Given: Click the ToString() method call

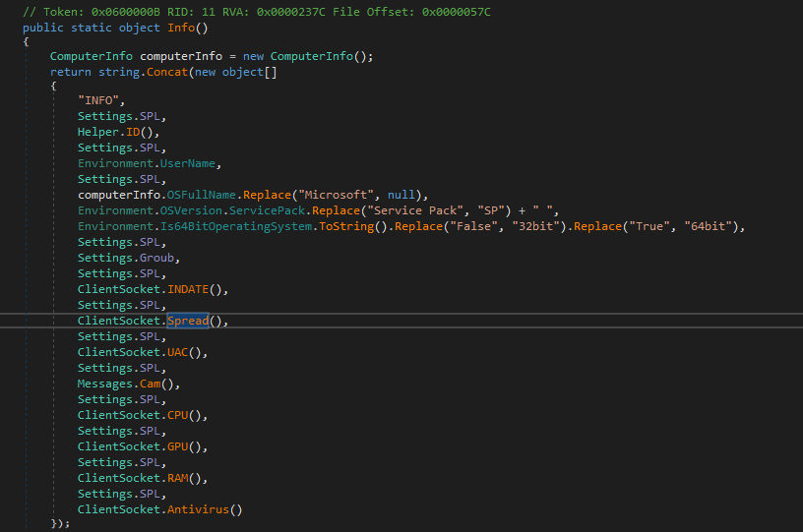Looking at the screenshot, I should pyautogui.click(x=353, y=226).
